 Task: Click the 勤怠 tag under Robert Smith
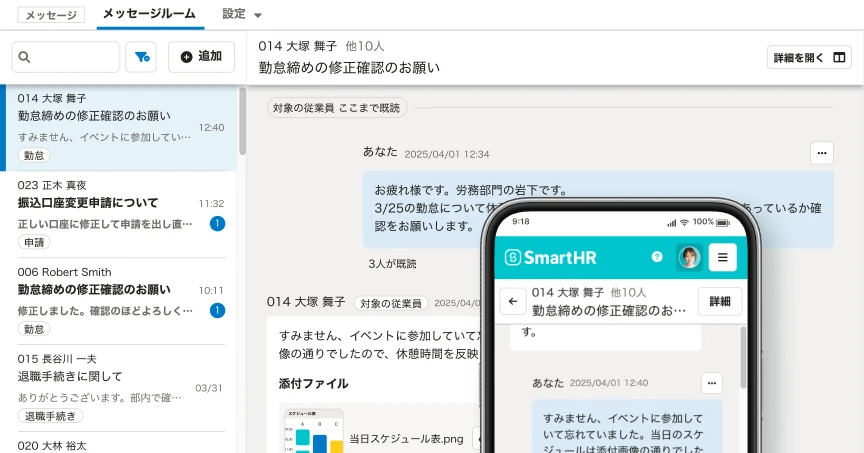click(x=34, y=329)
